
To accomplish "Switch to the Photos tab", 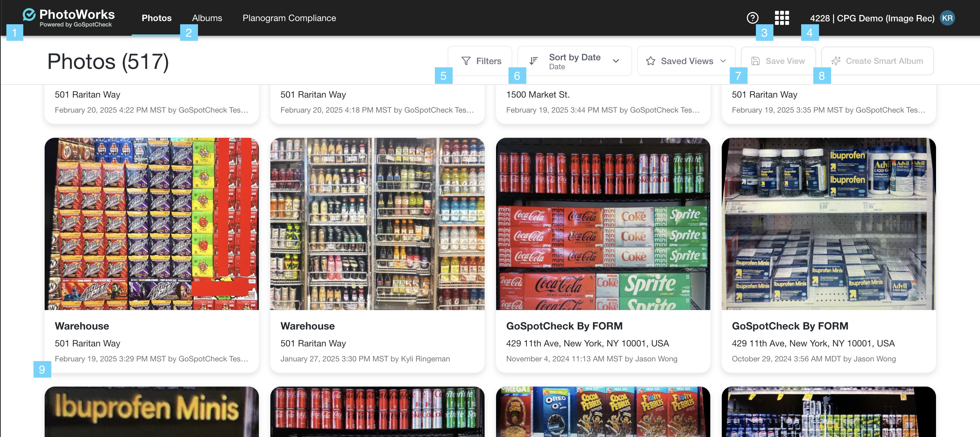I will [156, 18].
